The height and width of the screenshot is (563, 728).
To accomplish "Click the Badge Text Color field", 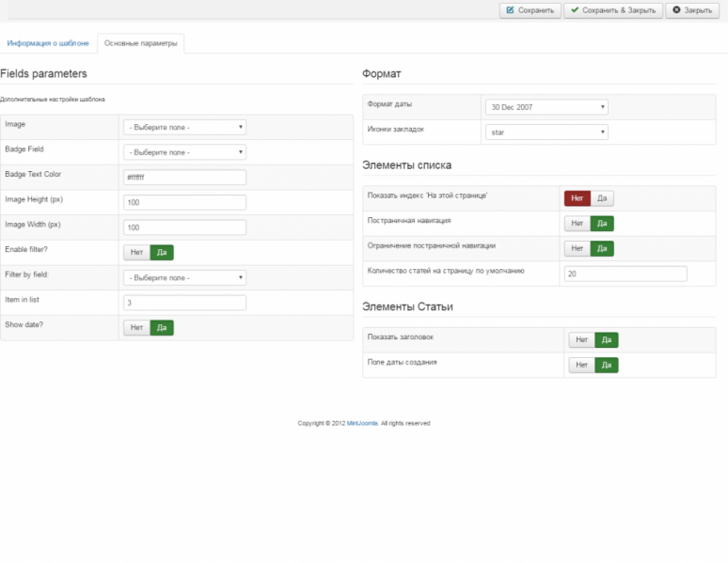I will click(184, 177).
